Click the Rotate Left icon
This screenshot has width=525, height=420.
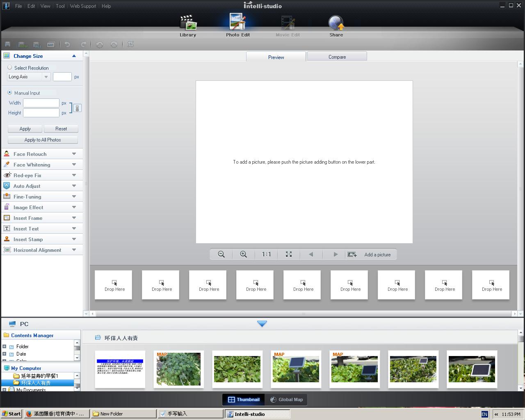[x=99, y=44]
